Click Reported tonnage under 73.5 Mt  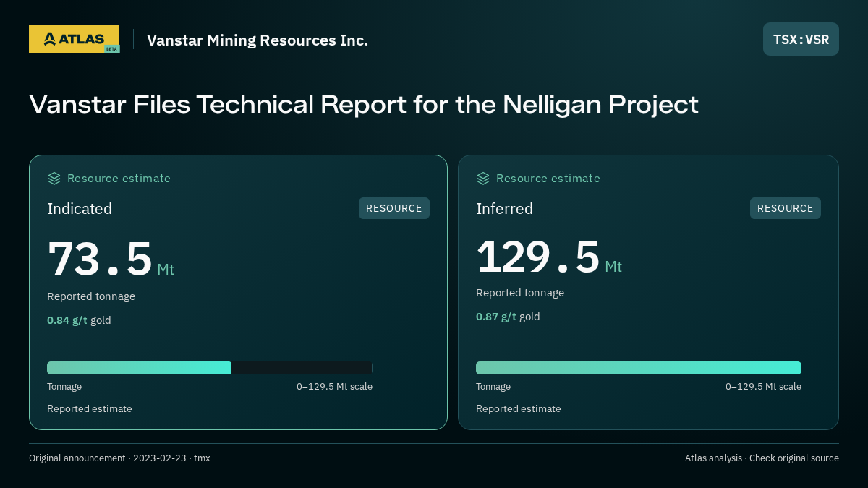point(91,296)
